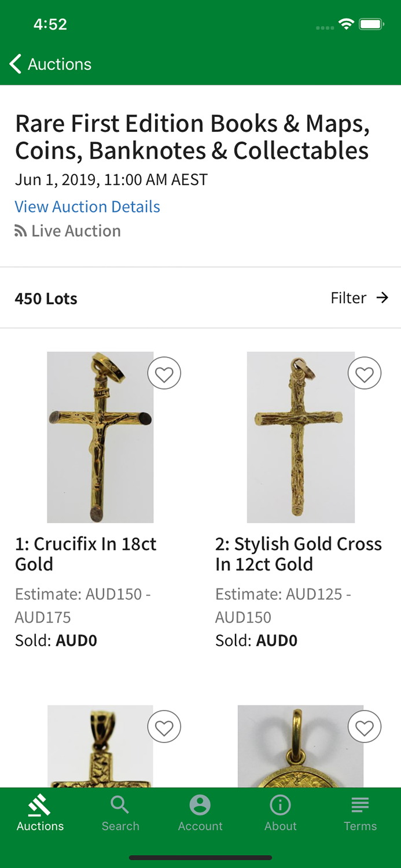Screen dimensions: 401x868
Task: Tap heart on third lot cross pendant
Action: point(164,726)
